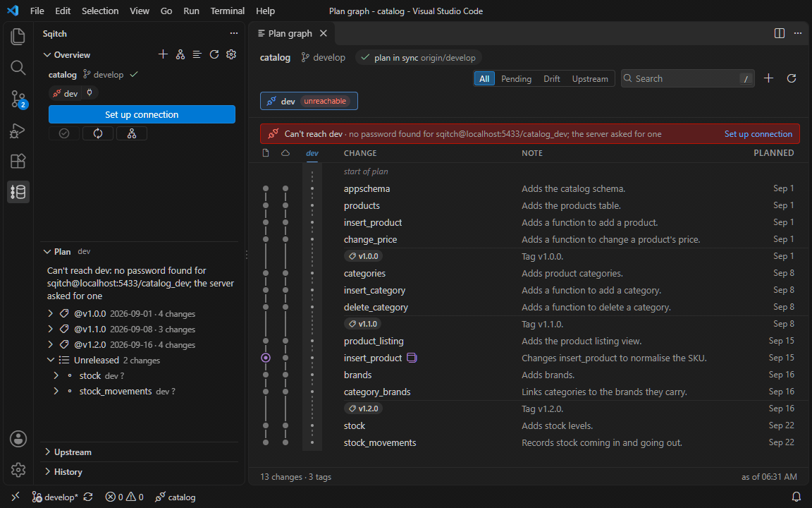Click catalog target in status bar
The height and width of the screenshot is (508, 812).
[x=175, y=497]
